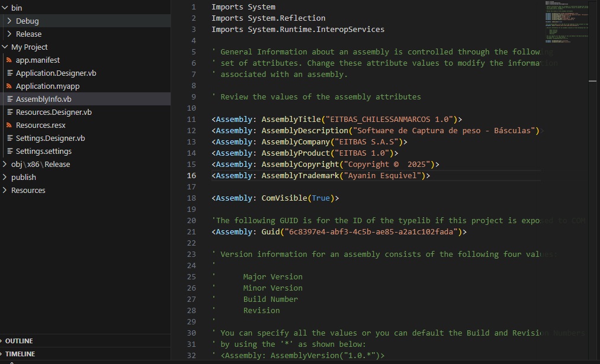Click line number 21 in the gutter
Viewport: 600px width, 364px height.
(x=191, y=232)
